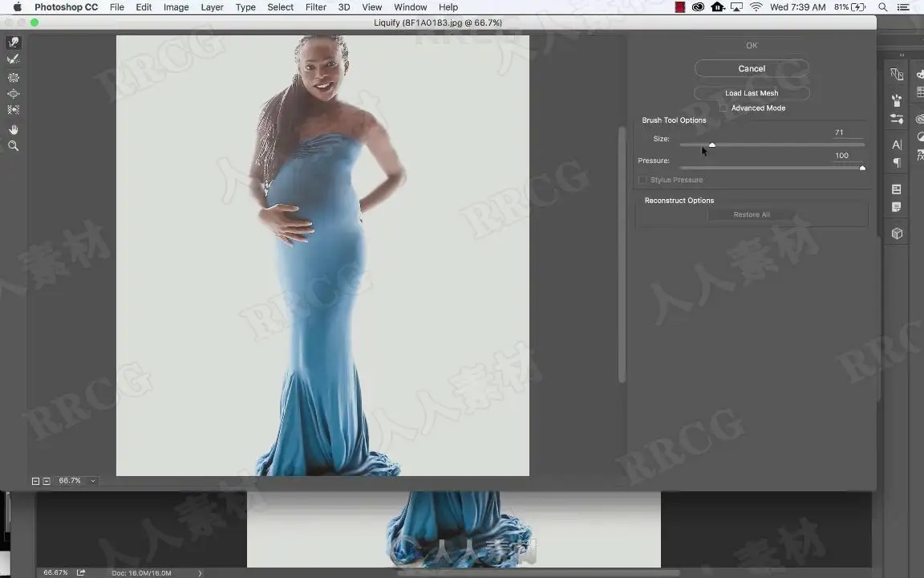Click the clock showing Wed 7:39 AM

[797, 7]
